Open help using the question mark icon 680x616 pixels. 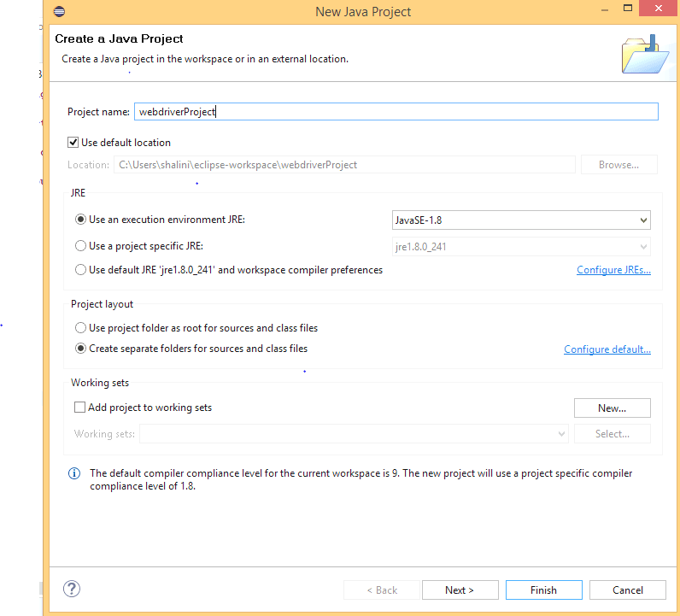pyautogui.click(x=72, y=590)
